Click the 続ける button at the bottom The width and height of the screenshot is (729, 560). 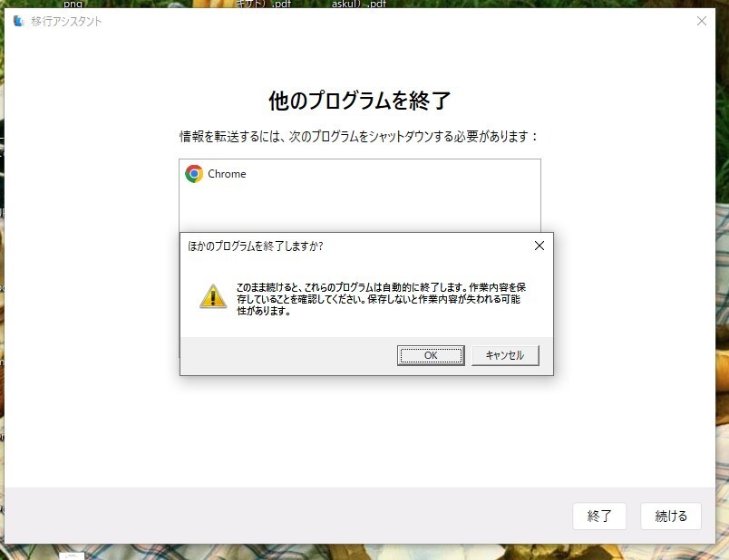[x=671, y=516]
